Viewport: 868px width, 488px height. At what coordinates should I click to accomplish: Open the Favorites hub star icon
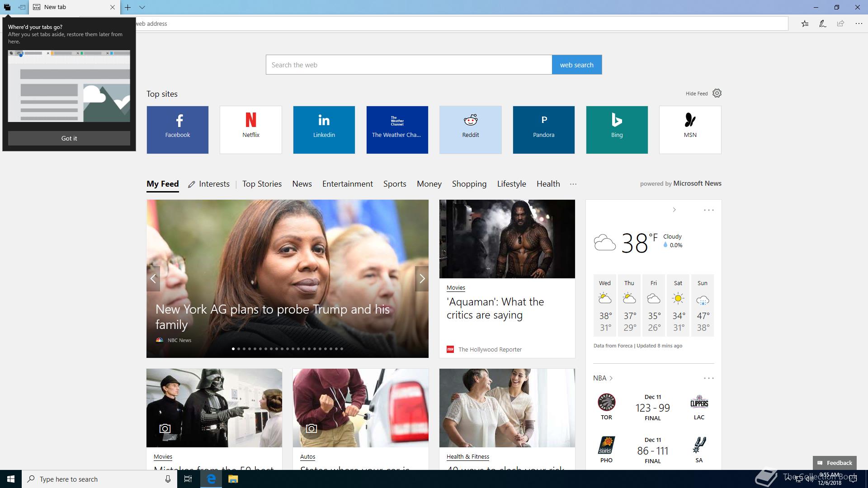(805, 23)
